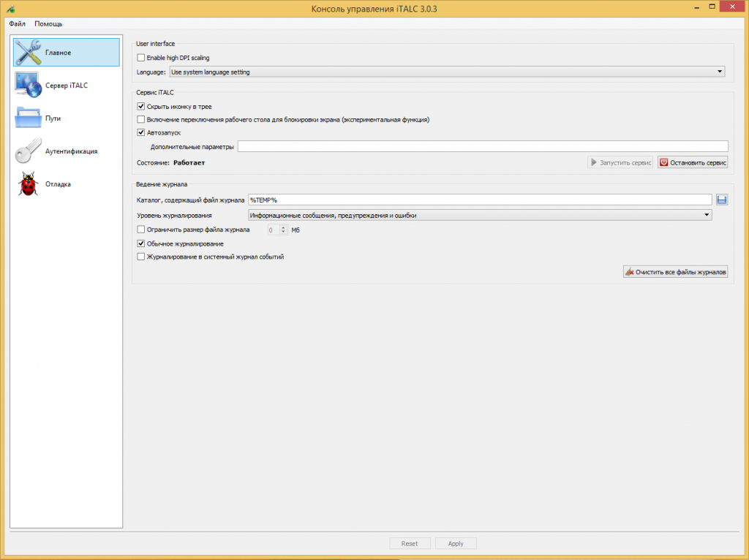749x560 pixels.
Task: Click the Запустить сервис button
Action: coord(620,163)
